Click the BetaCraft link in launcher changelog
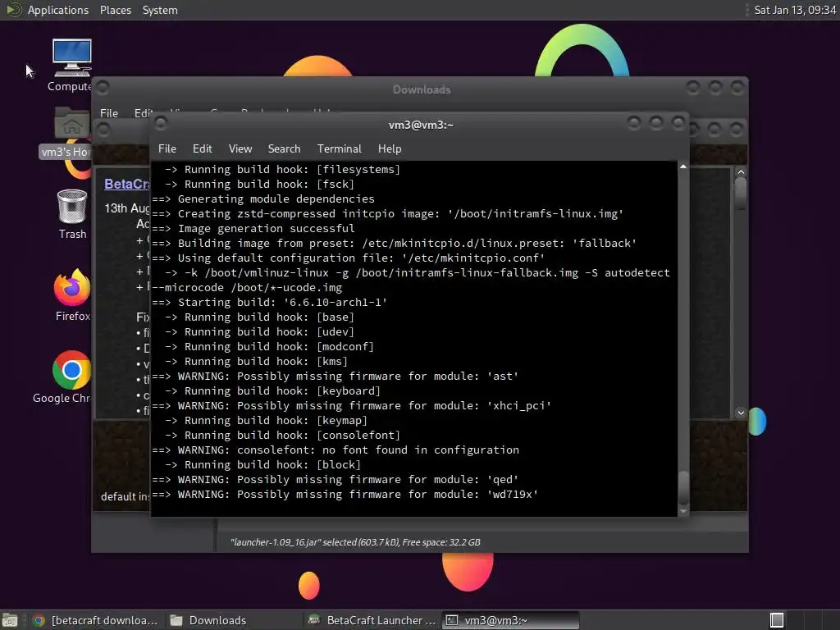 (127, 184)
